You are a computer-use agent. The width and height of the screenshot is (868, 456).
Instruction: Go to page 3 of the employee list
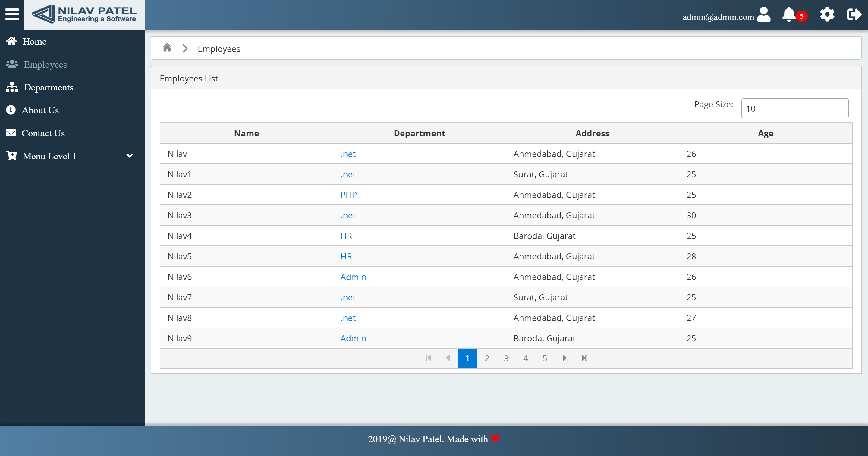506,358
